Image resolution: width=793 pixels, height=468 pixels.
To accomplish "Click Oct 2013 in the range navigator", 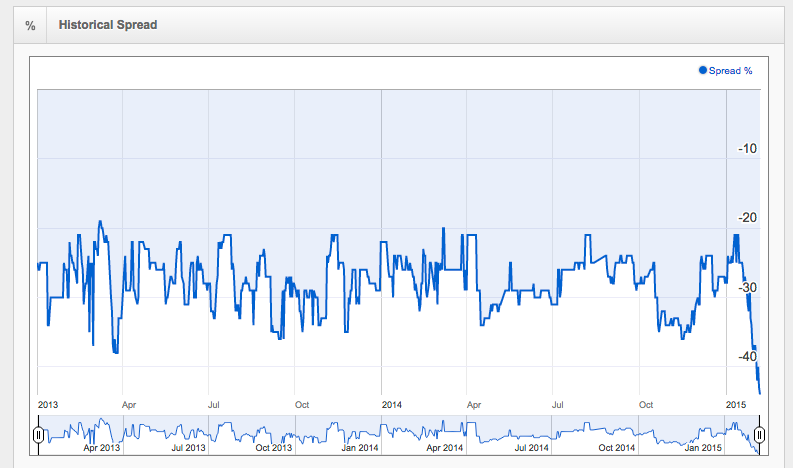I will click(x=274, y=448).
